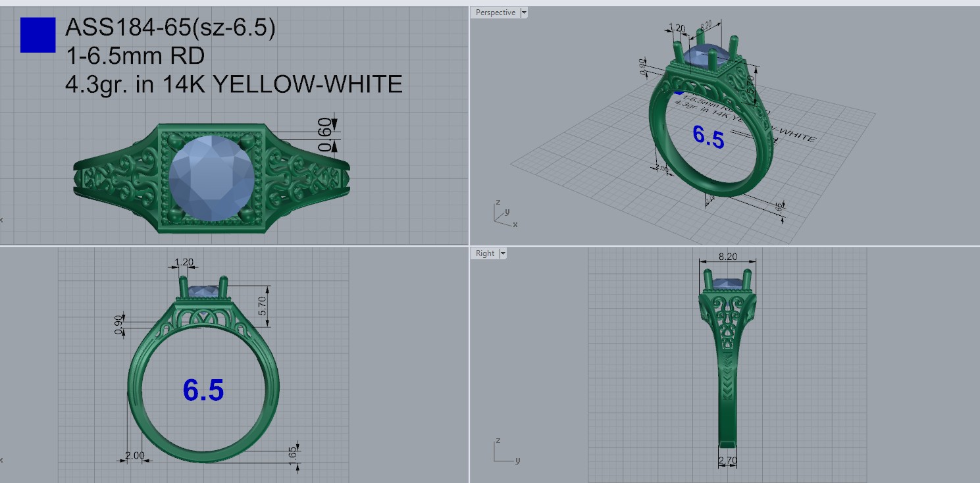Select the "1-6.5mm RD" text line
This screenshot has height=483, width=980.
[135, 56]
